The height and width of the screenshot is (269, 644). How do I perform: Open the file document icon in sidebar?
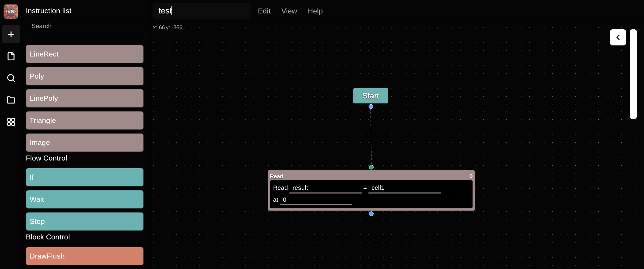click(x=11, y=56)
